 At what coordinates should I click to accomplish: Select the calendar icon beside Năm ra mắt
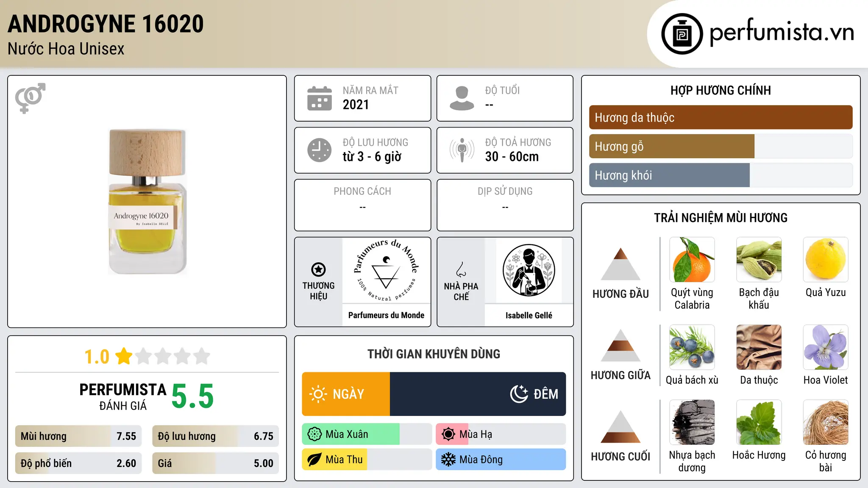click(x=320, y=98)
